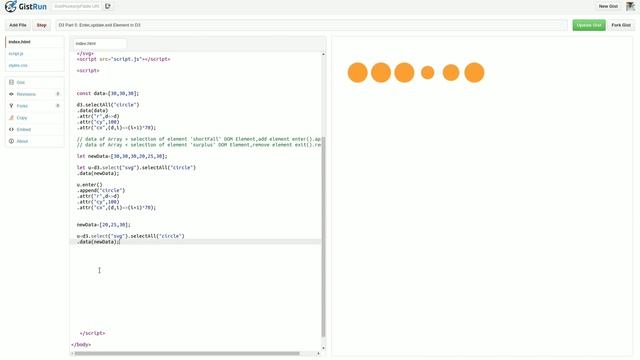Click the 'newData=[20,25,30];' code line
Viewport: 640px width, 360px height.
[x=104, y=225]
